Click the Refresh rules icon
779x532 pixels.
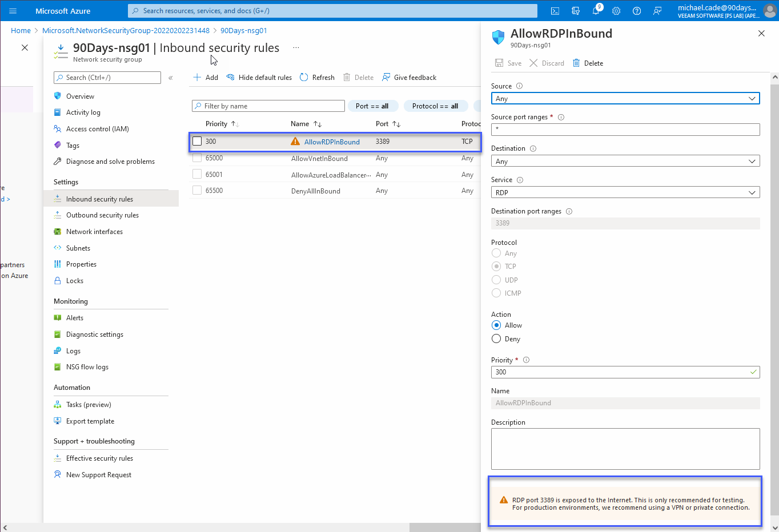pos(317,78)
